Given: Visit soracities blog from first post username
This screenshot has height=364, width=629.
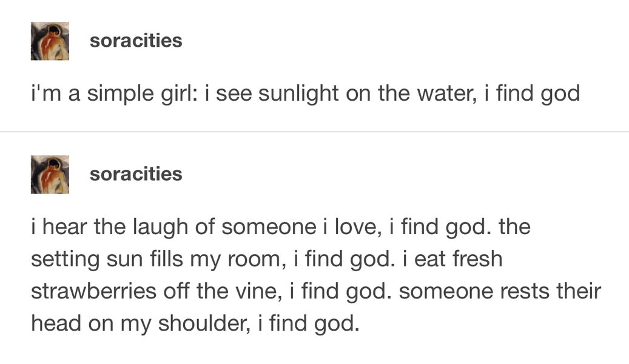Looking at the screenshot, I should click(x=136, y=41).
